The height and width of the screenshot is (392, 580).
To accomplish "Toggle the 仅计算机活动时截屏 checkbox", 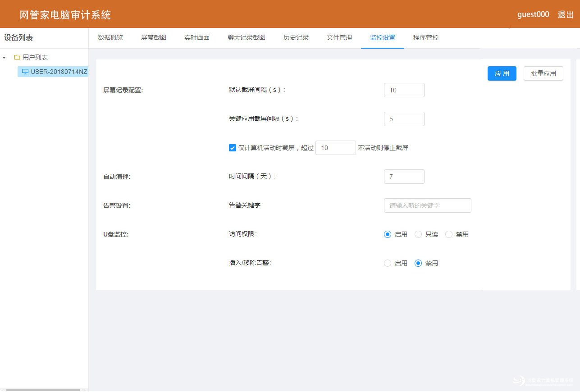I will [x=233, y=148].
